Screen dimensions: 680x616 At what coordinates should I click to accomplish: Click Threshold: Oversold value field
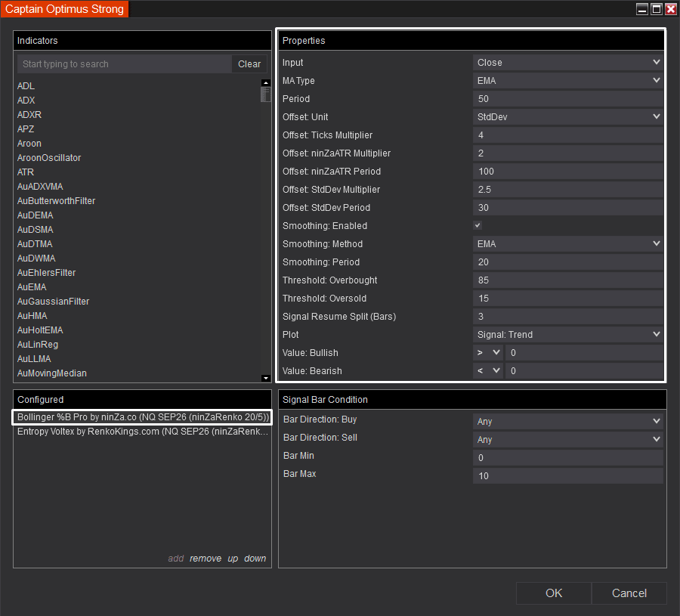pos(567,299)
